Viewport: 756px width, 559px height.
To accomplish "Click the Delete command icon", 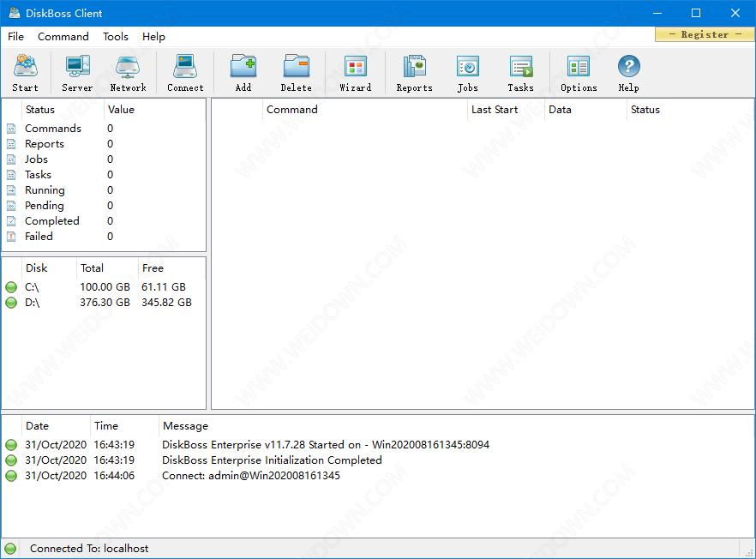I will pos(297,66).
